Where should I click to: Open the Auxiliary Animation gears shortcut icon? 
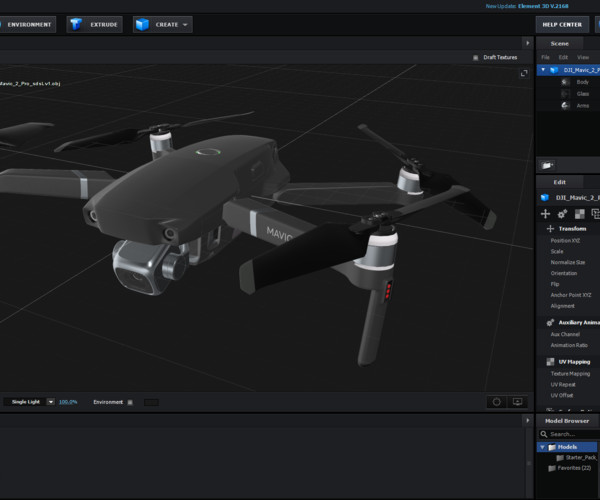click(562, 214)
